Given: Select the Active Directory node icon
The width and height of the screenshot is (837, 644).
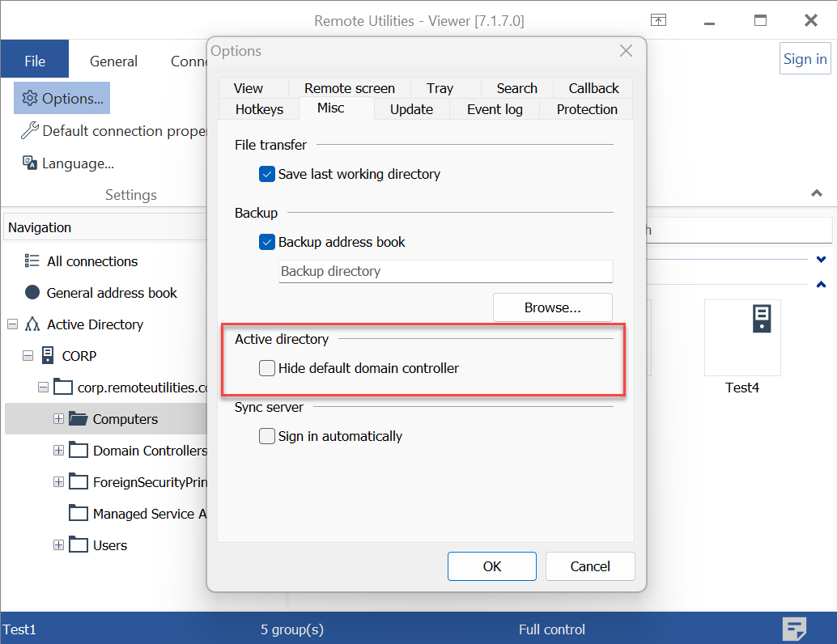Looking at the screenshot, I should (32, 324).
